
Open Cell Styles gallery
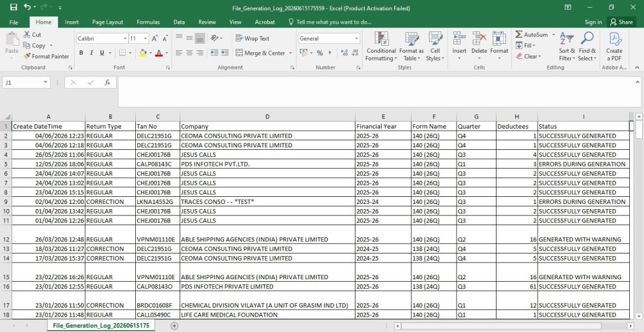435,47
